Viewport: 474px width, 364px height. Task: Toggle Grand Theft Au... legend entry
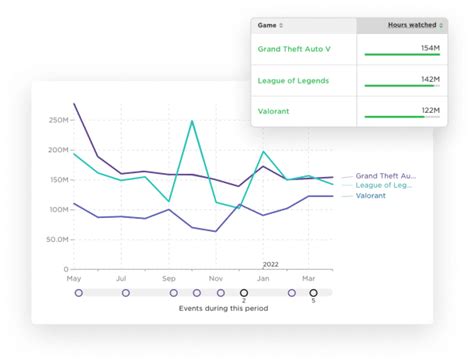pos(385,176)
